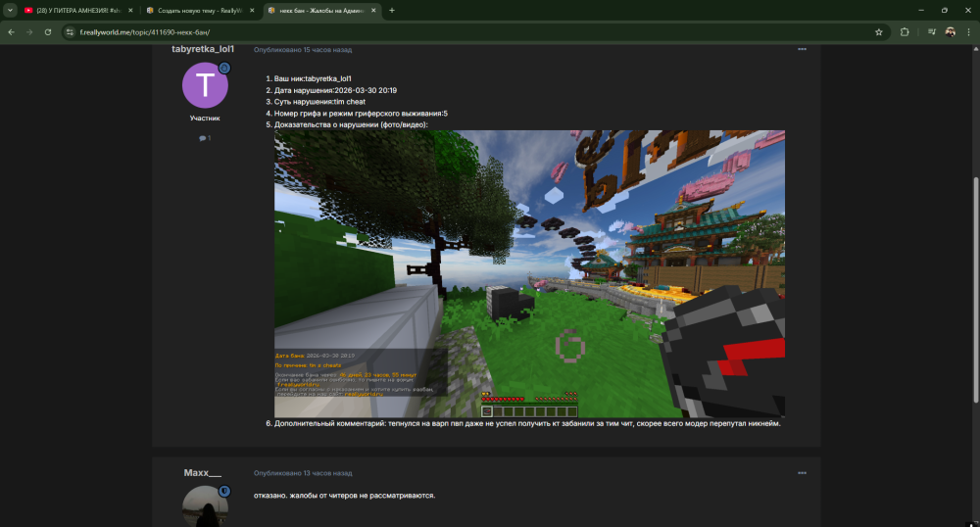Go forward in browser history
Screen dimensions: 980x527
(29, 32)
